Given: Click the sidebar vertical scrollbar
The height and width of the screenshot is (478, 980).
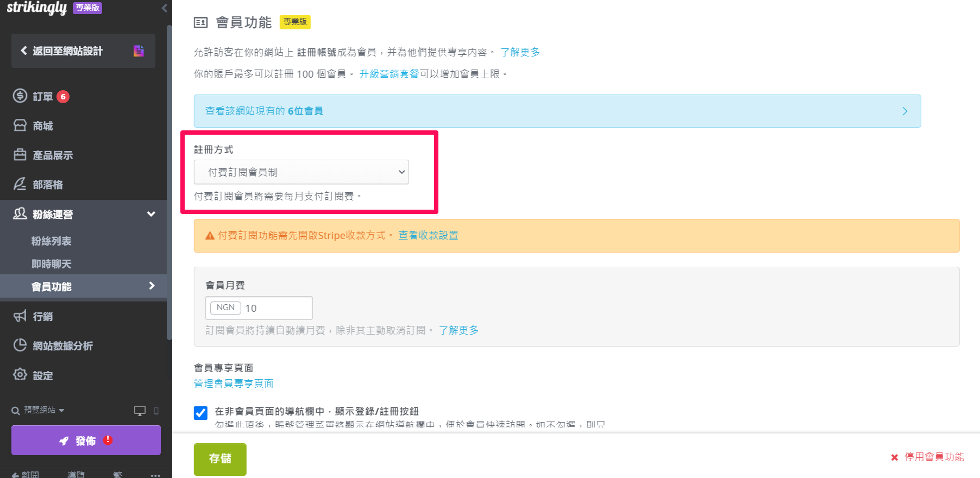Looking at the screenshot, I should (x=169, y=182).
